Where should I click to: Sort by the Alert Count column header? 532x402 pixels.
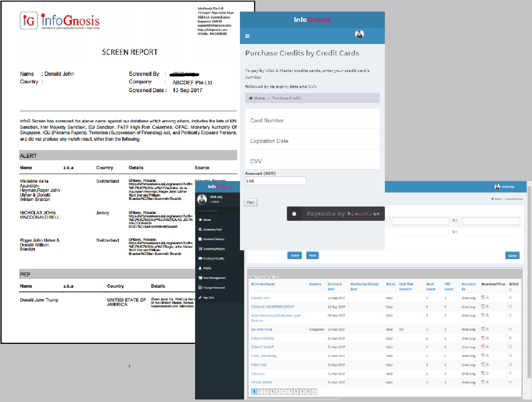click(430, 287)
